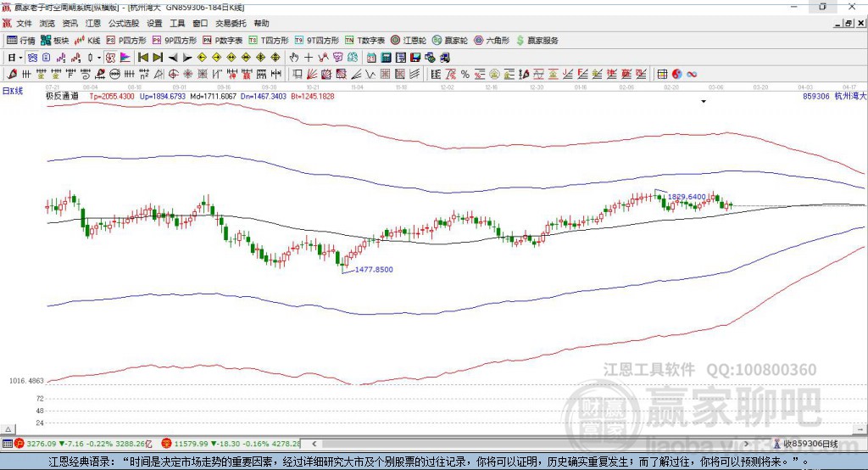Launch the 江恩轮 Gann wheel

point(409,41)
